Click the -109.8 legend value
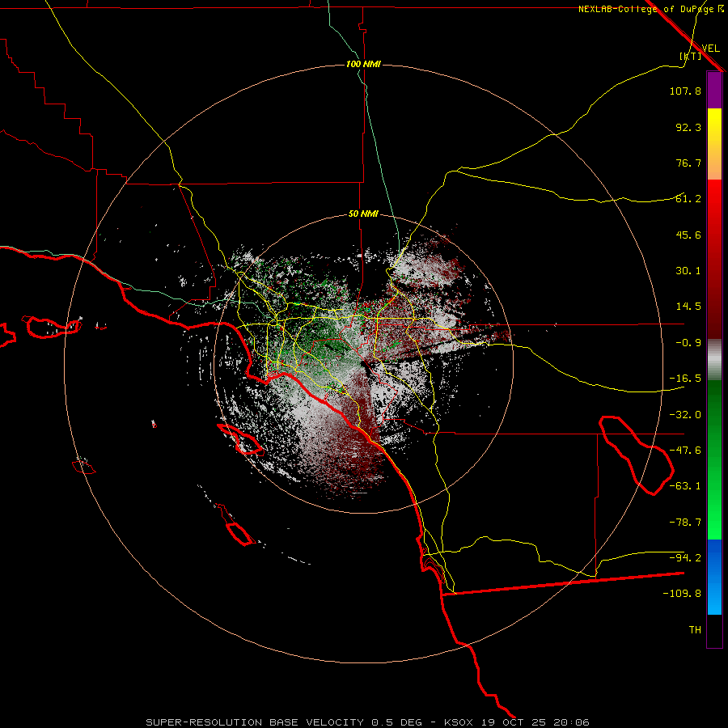Image resolution: width=728 pixels, height=728 pixels. click(682, 594)
